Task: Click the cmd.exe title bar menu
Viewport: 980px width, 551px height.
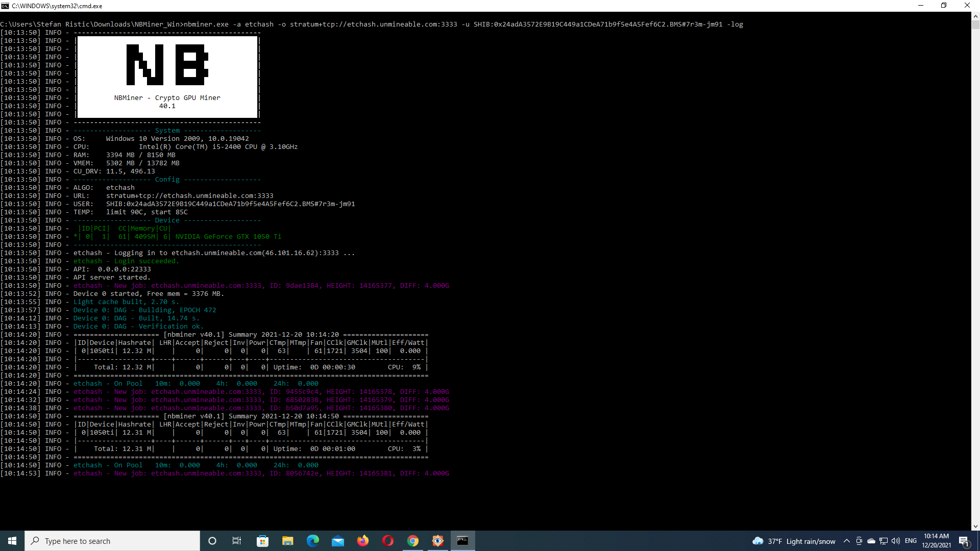Action: 6,7
